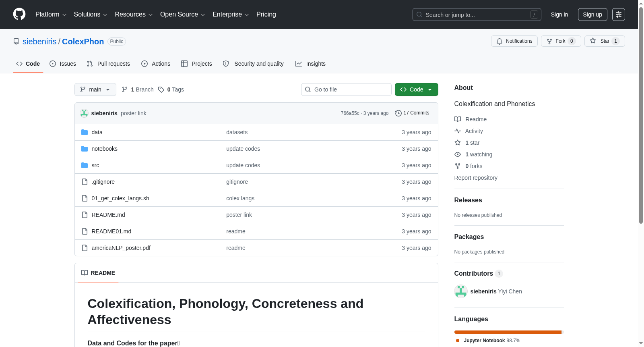The height and width of the screenshot is (347, 644).
Task: Expand the Platform menu
Action: coord(51,15)
